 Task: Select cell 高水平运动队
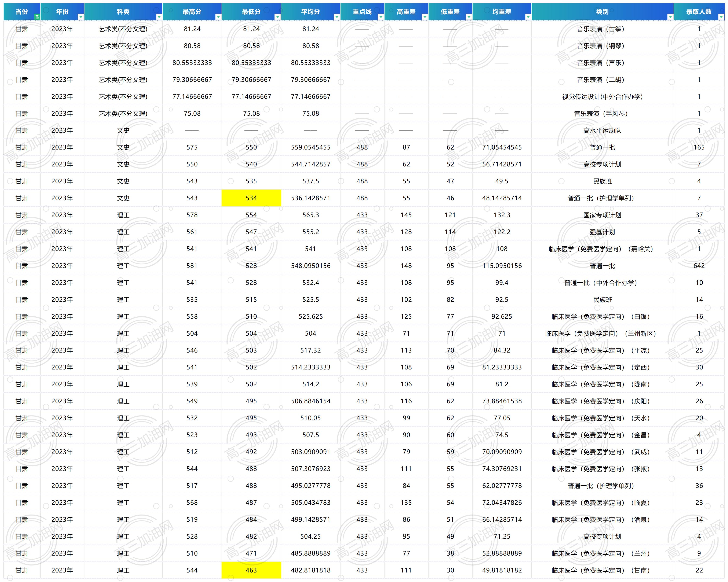[x=602, y=130]
